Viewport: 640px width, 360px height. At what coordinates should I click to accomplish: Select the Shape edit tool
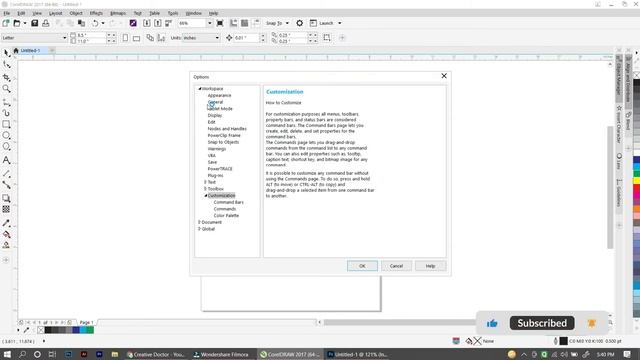click(x=7, y=65)
